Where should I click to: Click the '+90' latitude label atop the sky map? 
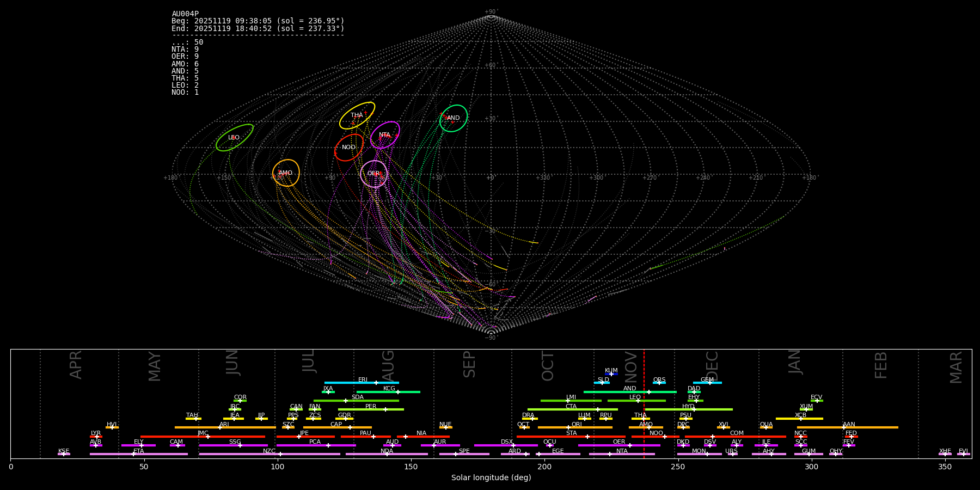click(491, 12)
